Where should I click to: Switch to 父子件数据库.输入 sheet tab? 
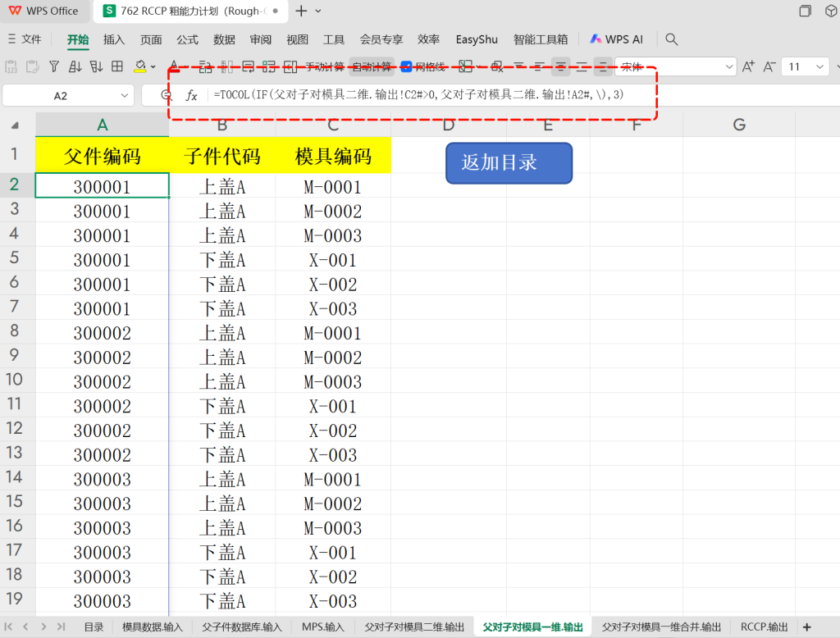[242, 627]
